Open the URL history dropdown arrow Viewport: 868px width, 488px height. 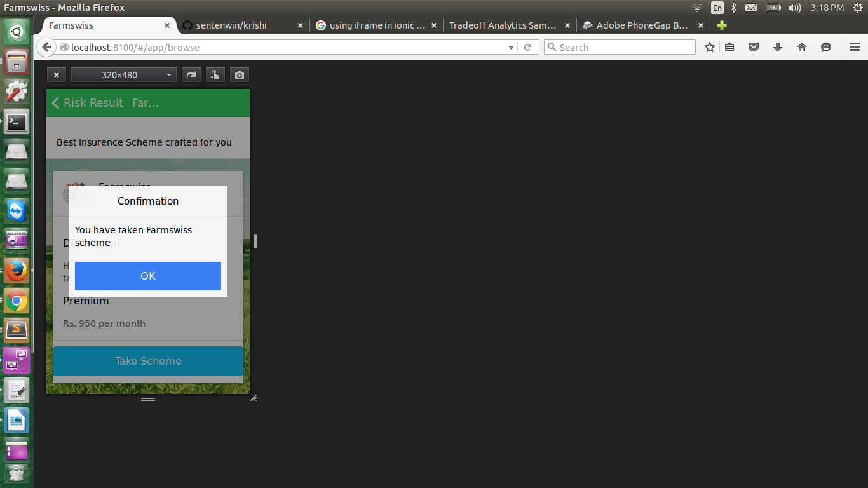pos(511,48)
